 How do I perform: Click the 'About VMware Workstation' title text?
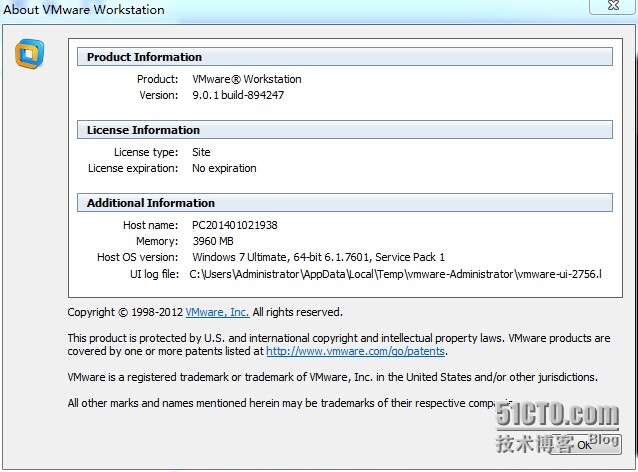coord(84,9)
